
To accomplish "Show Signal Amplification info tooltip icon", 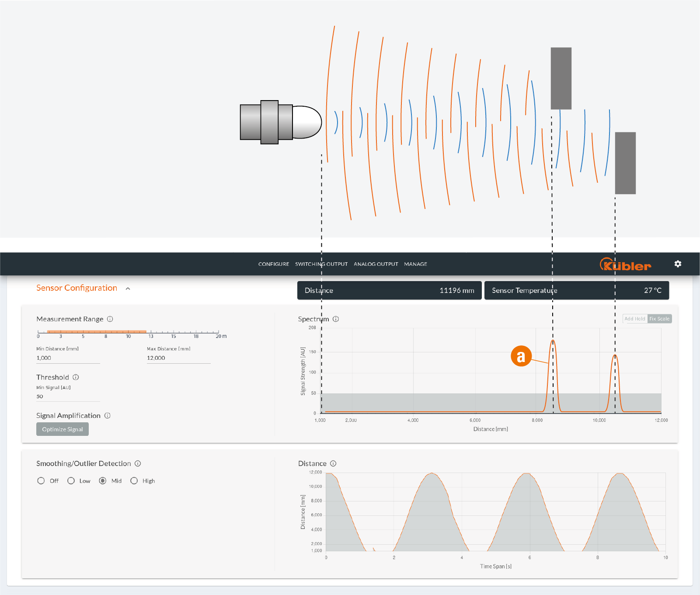I will point(108,416).
